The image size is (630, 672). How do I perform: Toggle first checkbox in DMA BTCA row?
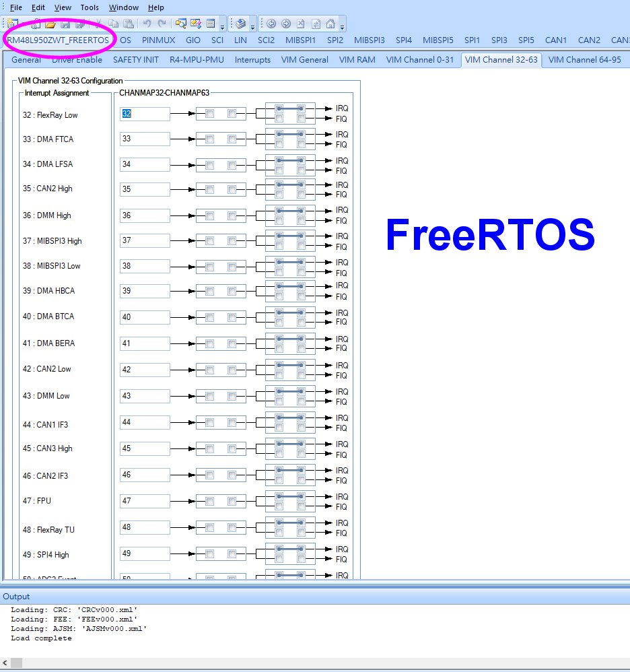pos(210,318)
